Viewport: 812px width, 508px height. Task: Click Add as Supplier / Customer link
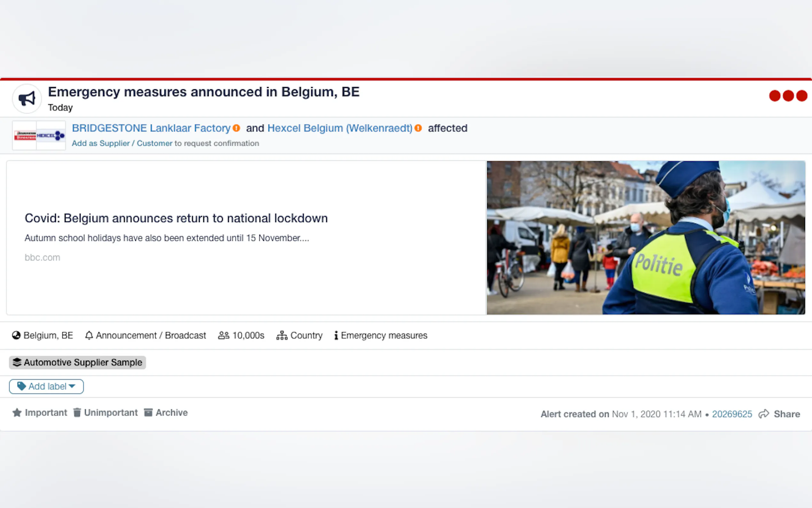point(122,143)
